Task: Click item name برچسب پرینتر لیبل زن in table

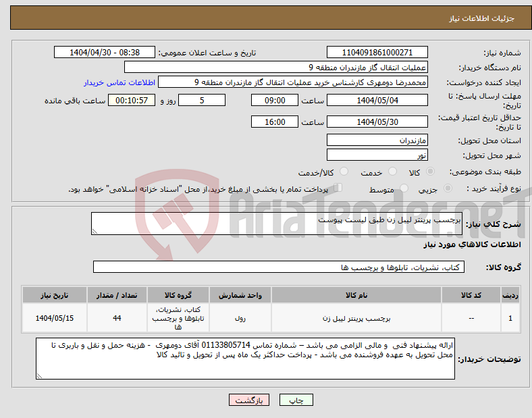Action: tap(356, 318)
